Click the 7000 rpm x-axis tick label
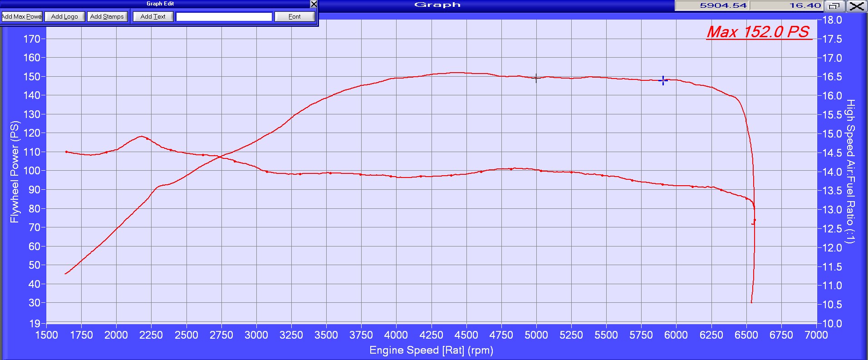The height and width of the screenshot is (360, 868). click(816, 335)
